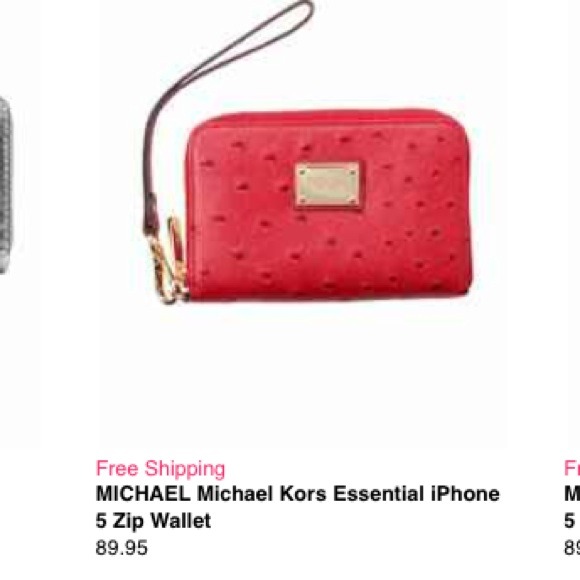Click the '5 Zip Wallet' title line
This screenshot has width=580, height=580.
(x=153, y=521)
